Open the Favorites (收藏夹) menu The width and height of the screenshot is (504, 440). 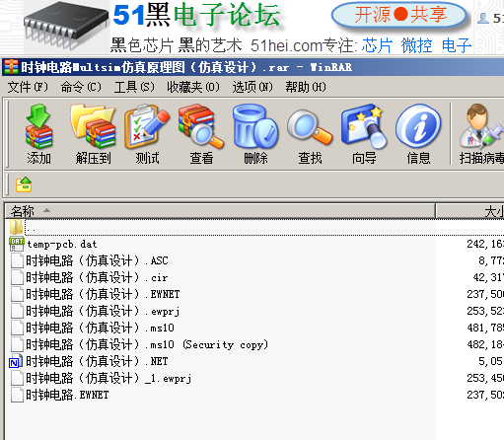(193, 87)
